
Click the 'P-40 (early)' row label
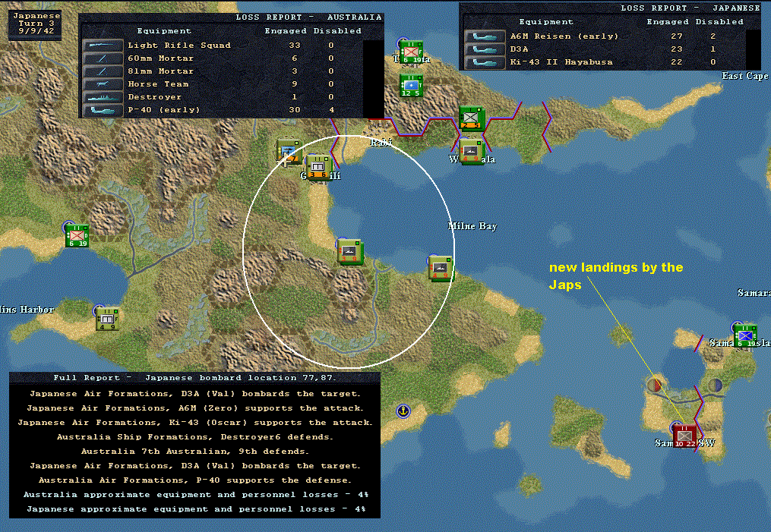pos(164,110)
